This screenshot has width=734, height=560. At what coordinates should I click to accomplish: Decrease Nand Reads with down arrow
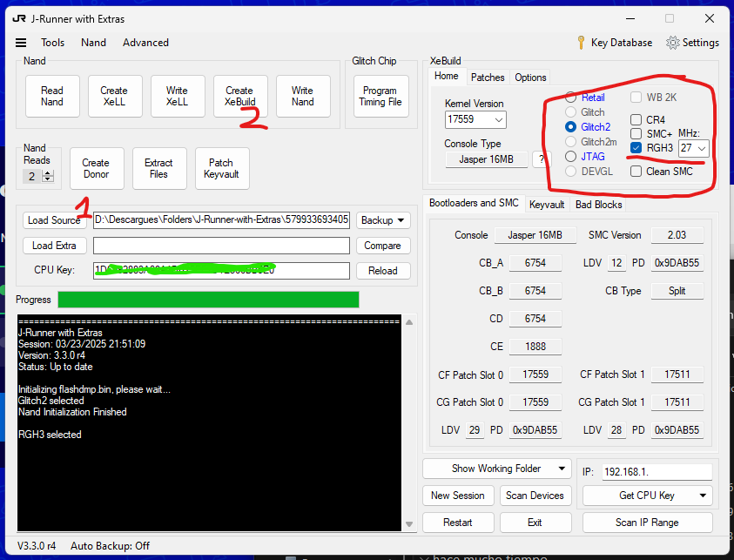pos(48,179)
